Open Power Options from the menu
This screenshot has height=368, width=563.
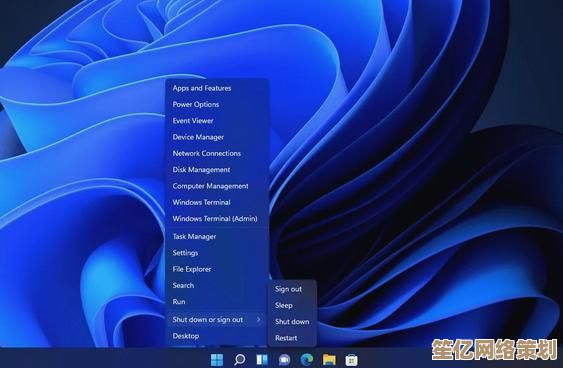click(x=217, y=104)
